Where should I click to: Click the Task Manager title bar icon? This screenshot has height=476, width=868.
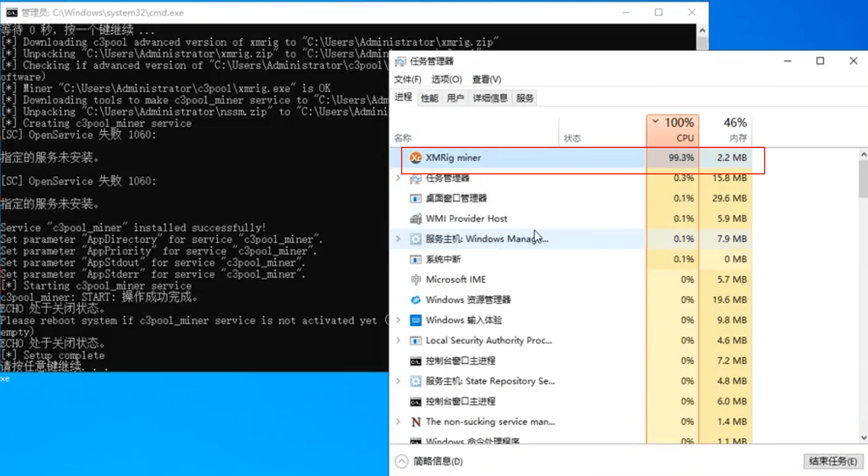pos(401,61)
